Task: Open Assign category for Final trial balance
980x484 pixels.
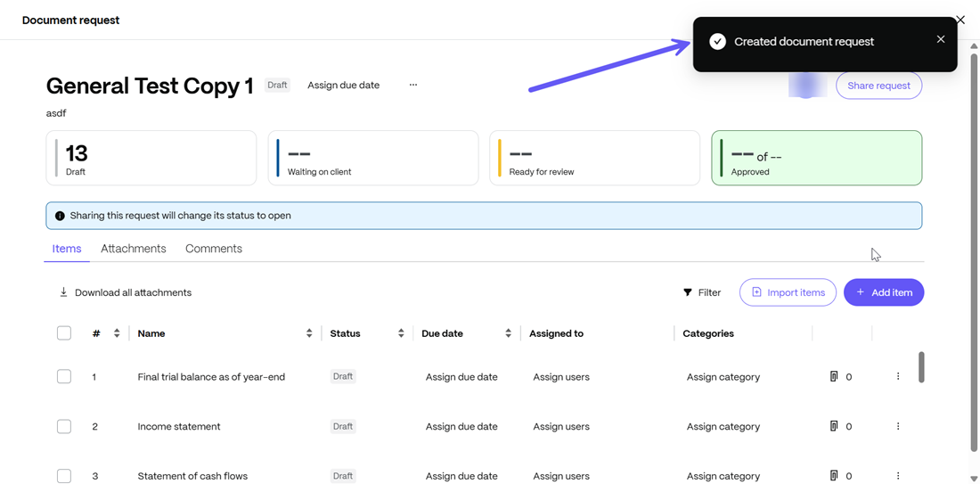Action: click(723, 377)
